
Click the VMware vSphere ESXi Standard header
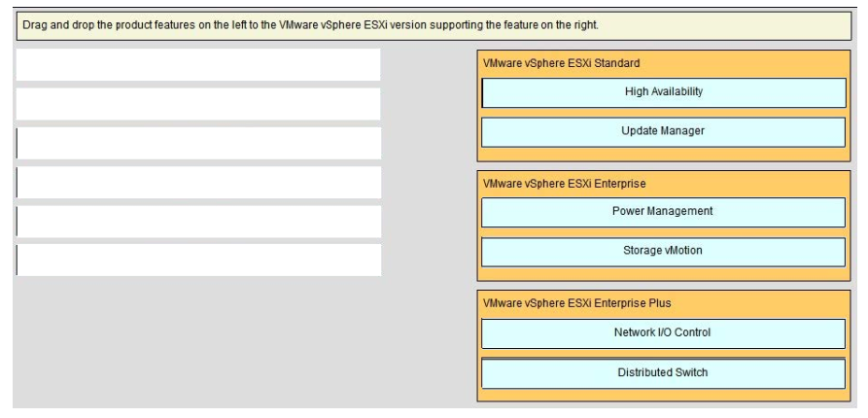pos(561,63)
